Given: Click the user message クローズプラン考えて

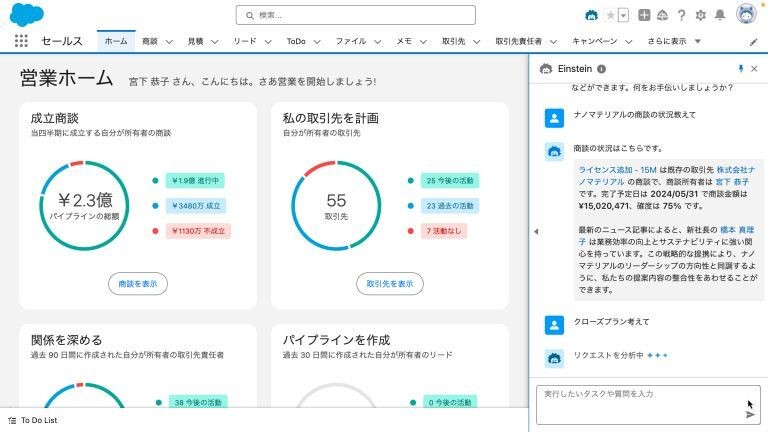Looking at the screenshot, I should tap(611, 322).
